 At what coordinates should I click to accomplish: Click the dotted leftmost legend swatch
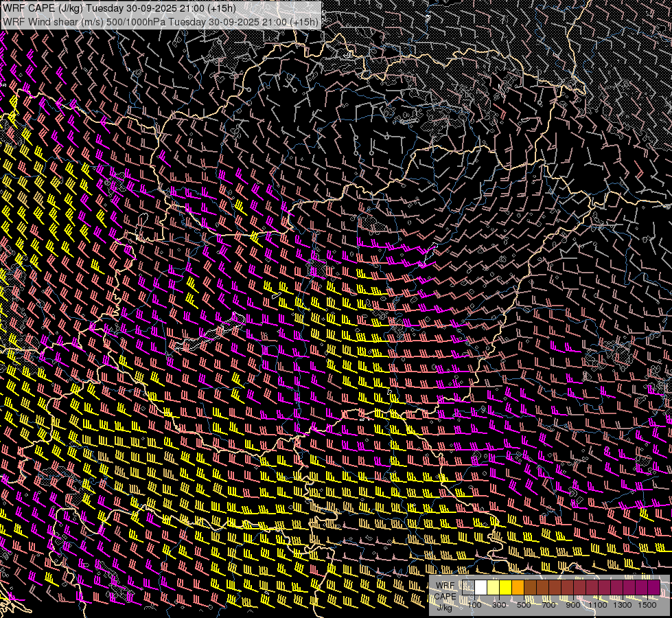[x=468, y=588]
